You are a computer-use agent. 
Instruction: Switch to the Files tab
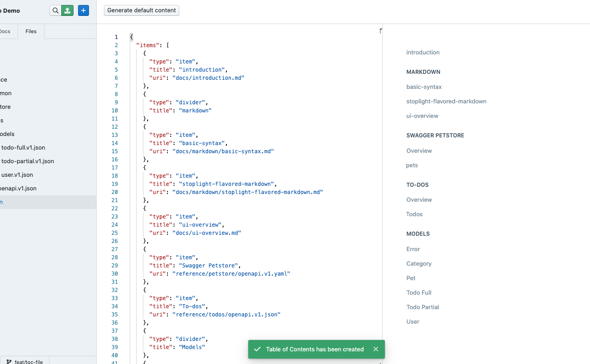(x=30, y=31)
